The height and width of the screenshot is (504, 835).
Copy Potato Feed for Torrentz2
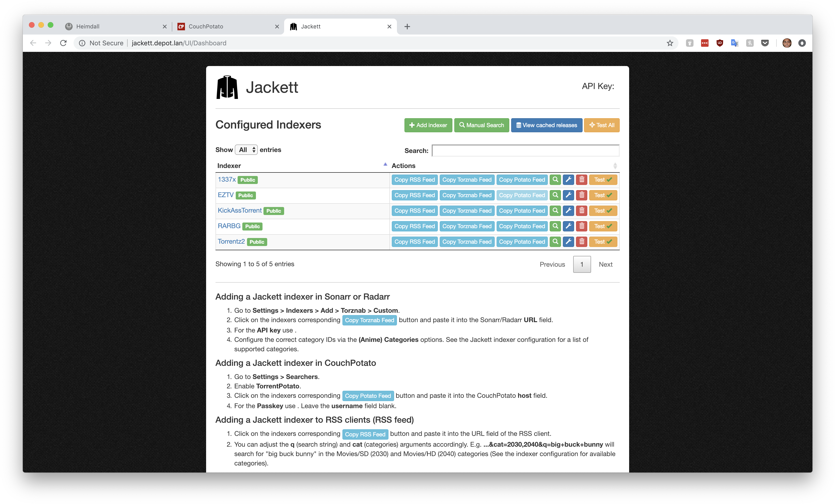[x=522, y=242]
